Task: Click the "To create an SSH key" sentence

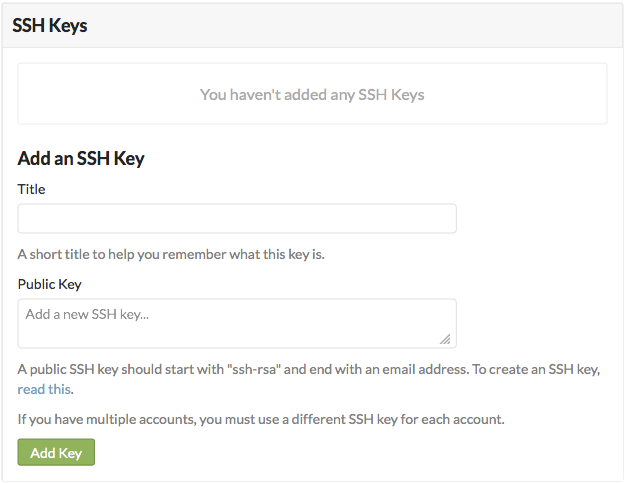Action: click(x=536, y=369)
